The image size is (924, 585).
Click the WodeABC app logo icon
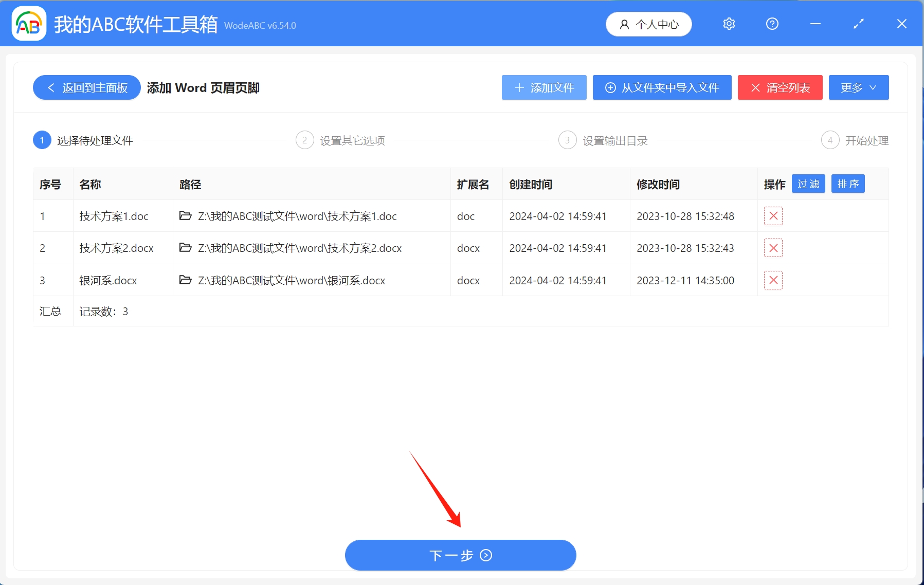[29, 24]
